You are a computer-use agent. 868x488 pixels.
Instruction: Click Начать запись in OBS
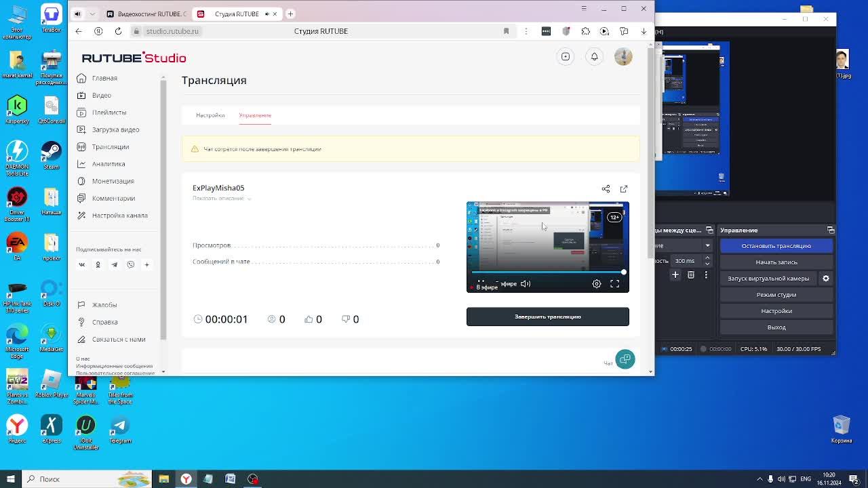click(776, 262)
